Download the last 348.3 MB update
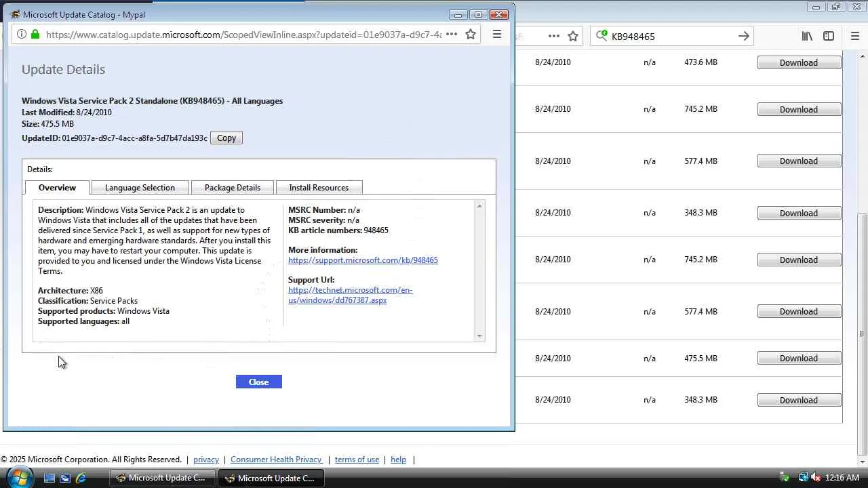Screen dimensions: 868x488 tap(799, 401)
